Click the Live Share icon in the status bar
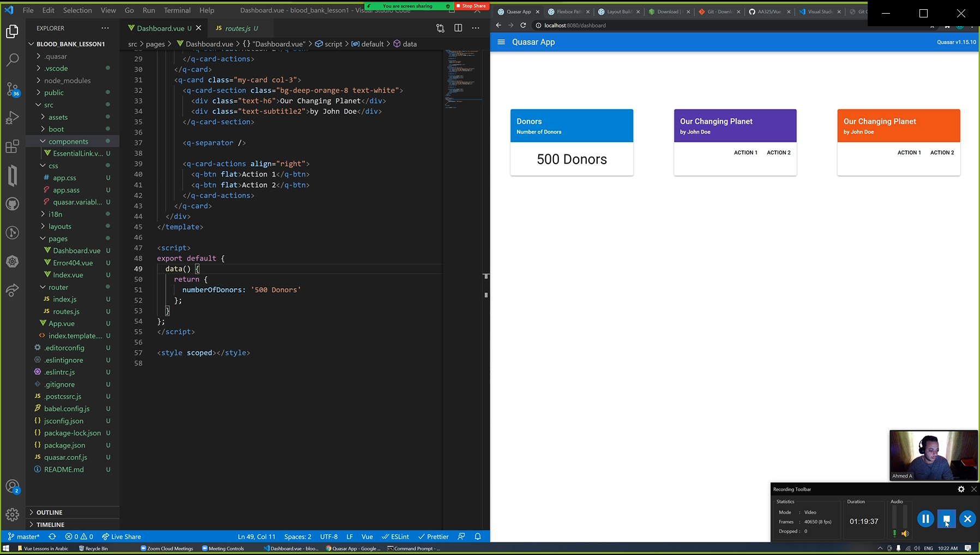This screenshot has height=555, width=980. [121, 536]
